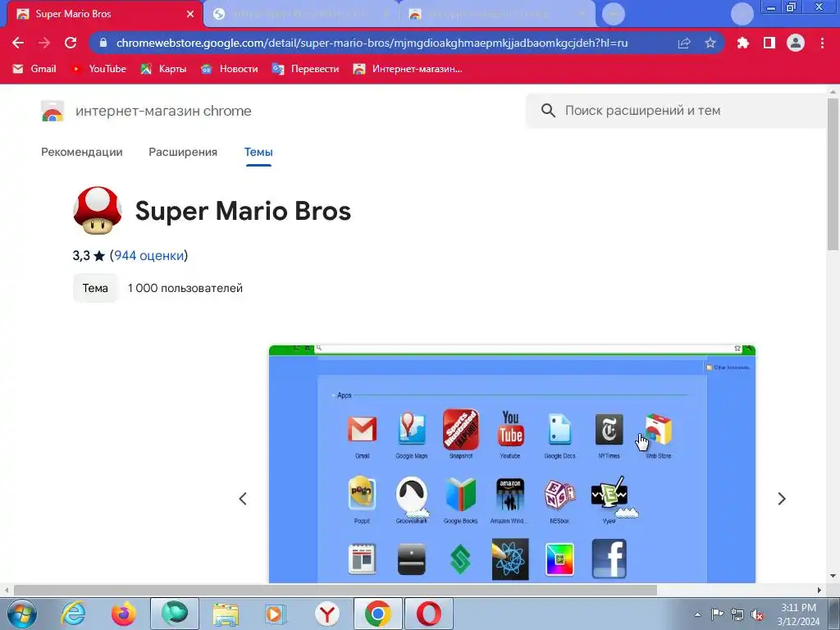The image size is (840, 630).
Task: Open the Новости bookmark
Action: (230, 69)
